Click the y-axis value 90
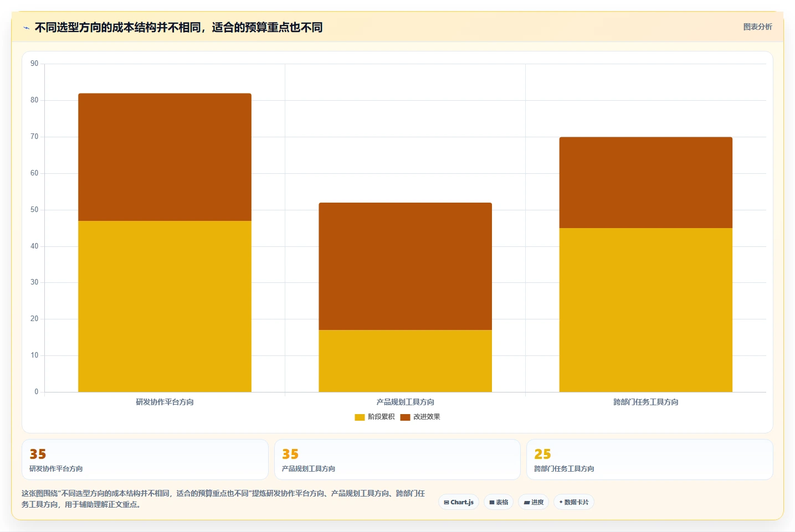Viewport: 795px width, 532px height. tap(34, 64)
